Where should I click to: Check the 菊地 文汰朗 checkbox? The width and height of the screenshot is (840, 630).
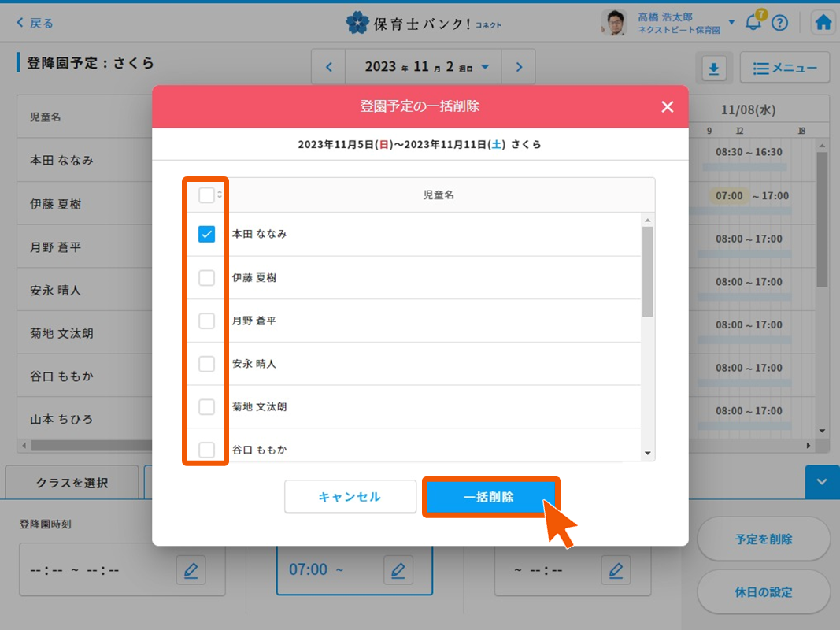(x=206, y=407)
